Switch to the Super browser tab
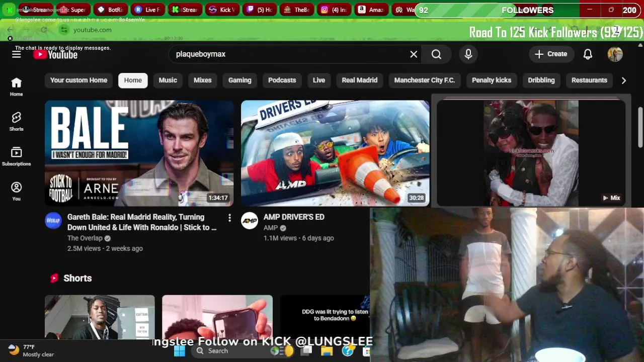 [73, 10]
